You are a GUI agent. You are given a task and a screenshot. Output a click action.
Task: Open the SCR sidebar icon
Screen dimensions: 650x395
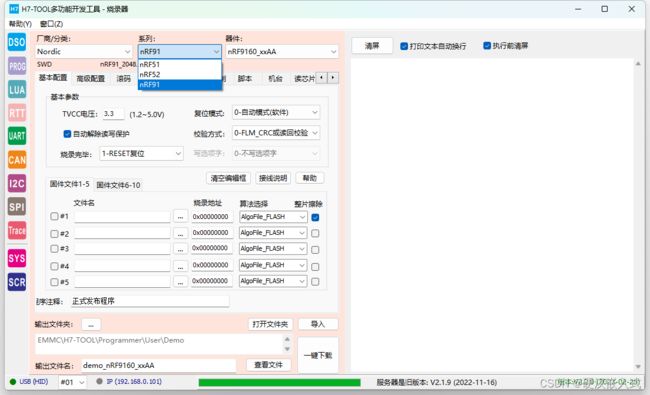point(17,282)
